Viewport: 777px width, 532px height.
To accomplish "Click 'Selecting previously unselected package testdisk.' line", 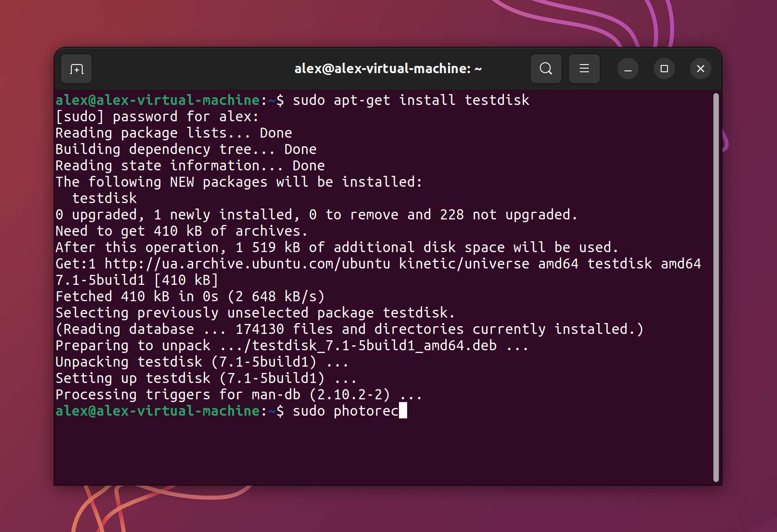I will pos(255,313).
